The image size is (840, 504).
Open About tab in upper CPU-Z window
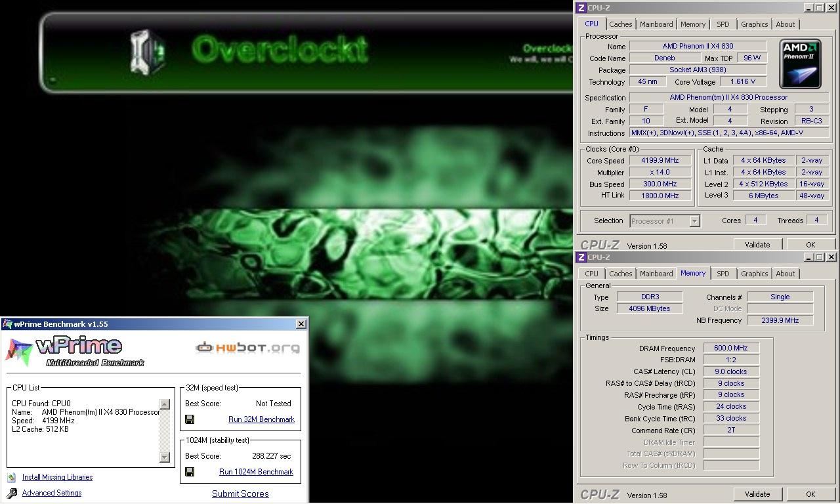pos(785,24)
